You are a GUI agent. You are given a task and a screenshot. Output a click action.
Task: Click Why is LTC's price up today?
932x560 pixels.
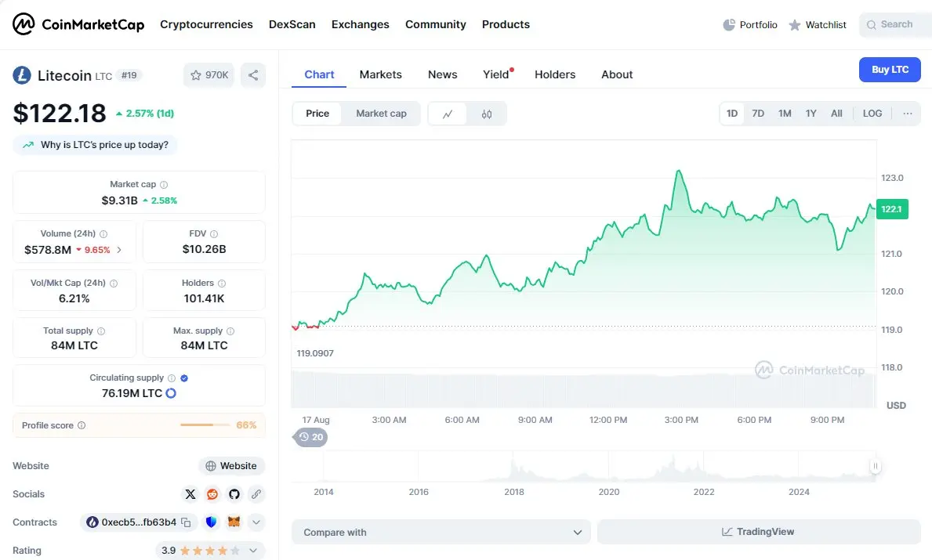coord(96,145)
